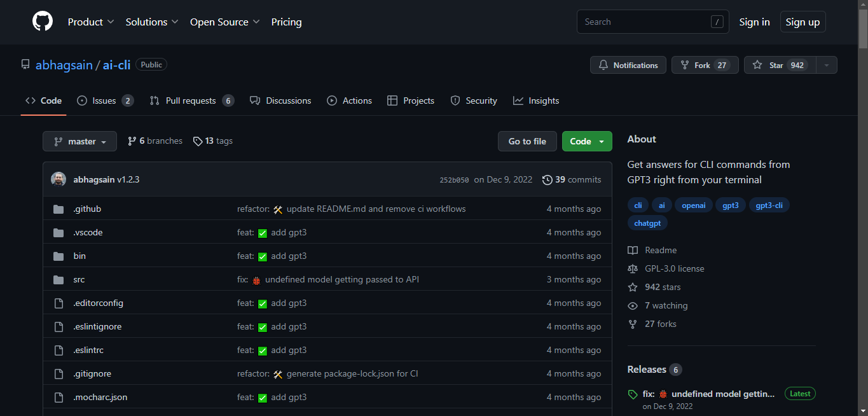Select the openai topic tag
The height and width of the screenshot is (416, 868).
[694, 205]
